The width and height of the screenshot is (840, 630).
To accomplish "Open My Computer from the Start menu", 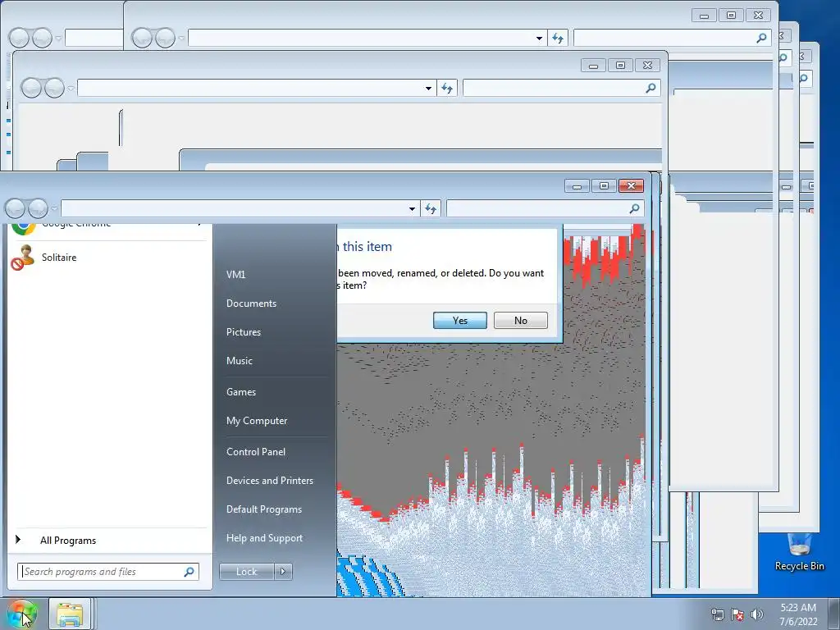I will (257, 421).
